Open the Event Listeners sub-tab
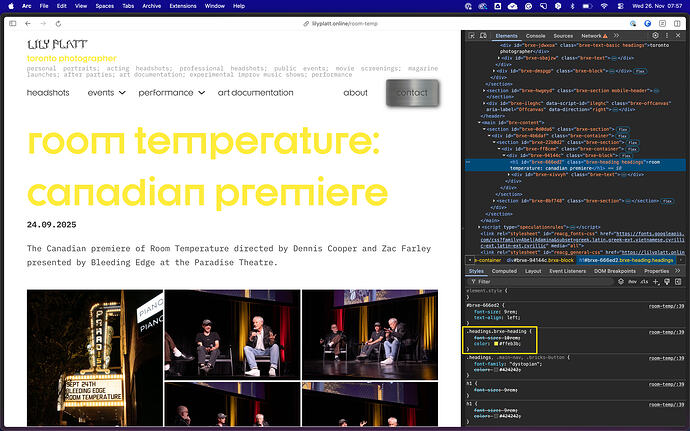 click(x=568, y=271)
